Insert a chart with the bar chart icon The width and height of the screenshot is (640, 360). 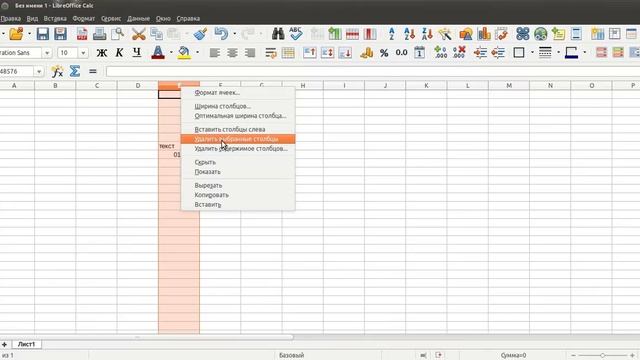tap(484, 34)
